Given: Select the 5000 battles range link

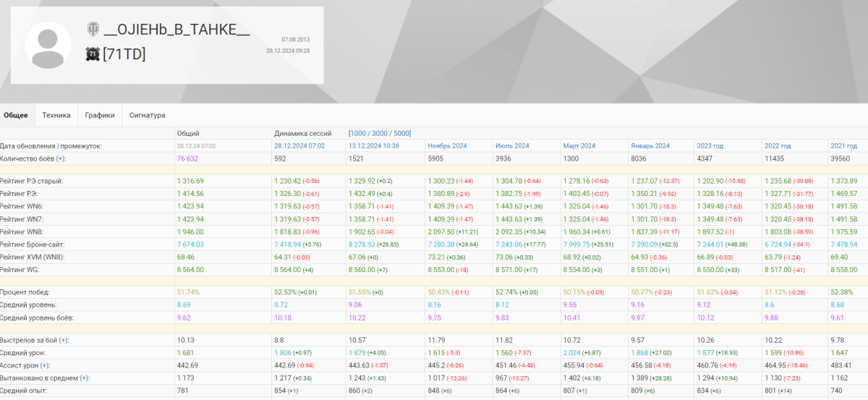Looking at the screenshot, I should click(401, 134).
